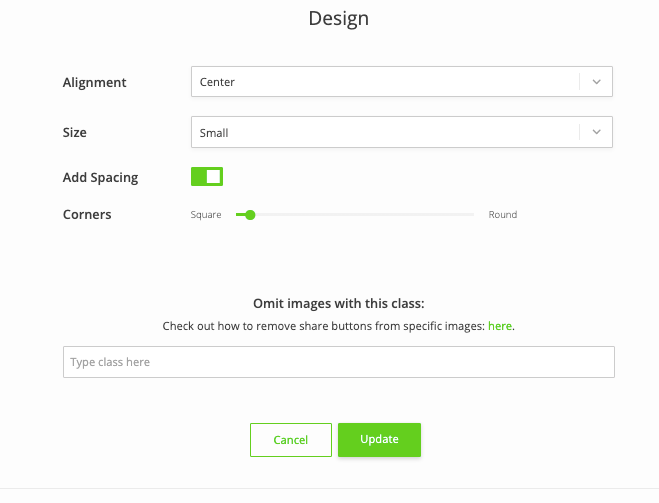
Task: Click the green Update button
Action: [x=379, y=440]
